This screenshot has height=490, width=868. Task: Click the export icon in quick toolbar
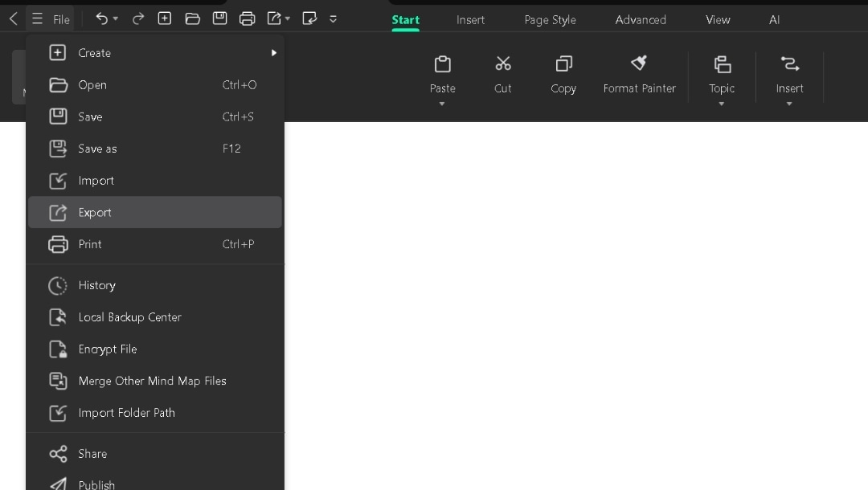click(274, 18)
